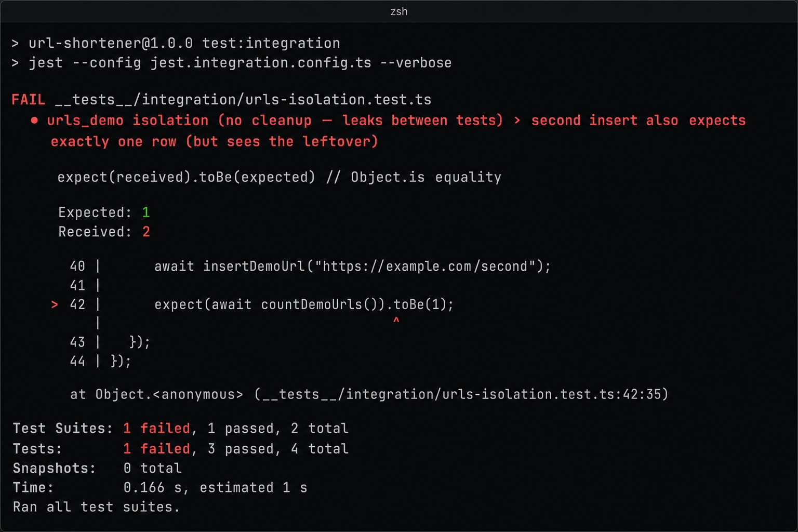
Task: Click the green Expected value 1
Action: click(x=146, y=212)
